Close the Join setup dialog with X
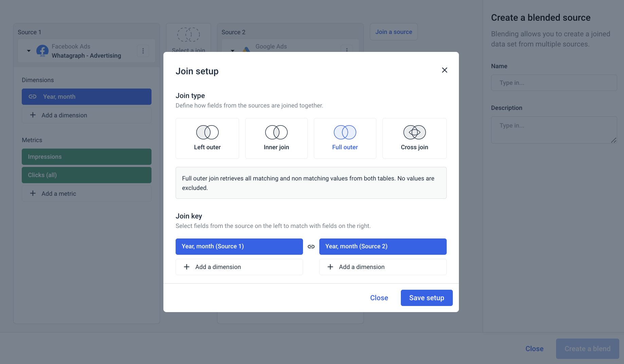Image resolution: width=624 pixels, height=364 pixels. (444, 70)
